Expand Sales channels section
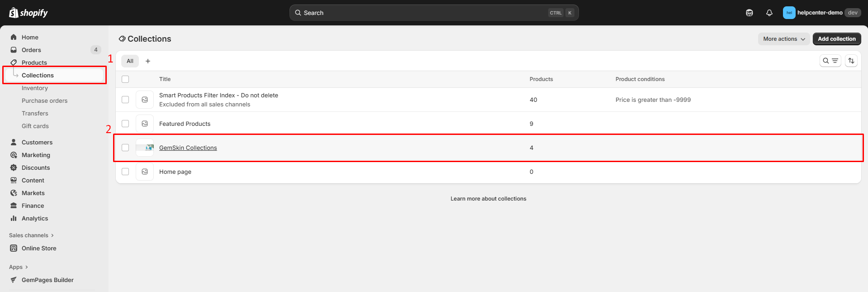The height and width of the screenshot is (292, 868). tap(31, 235)
